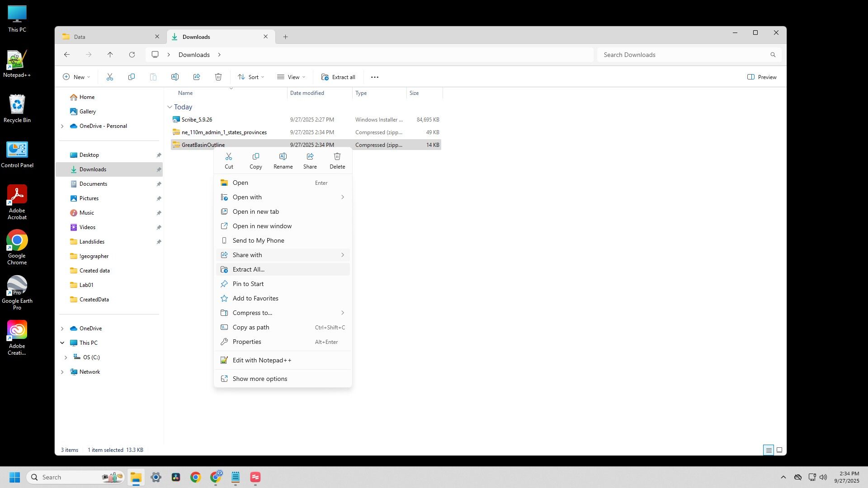
Task: Select Extract All... from context menu
Action: pyautogui.click(x=249, y=270)
